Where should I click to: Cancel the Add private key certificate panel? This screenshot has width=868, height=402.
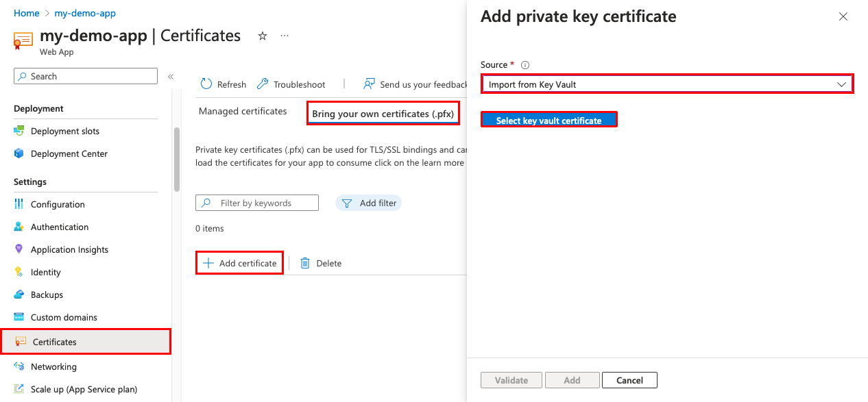click(x=629, y=379)
